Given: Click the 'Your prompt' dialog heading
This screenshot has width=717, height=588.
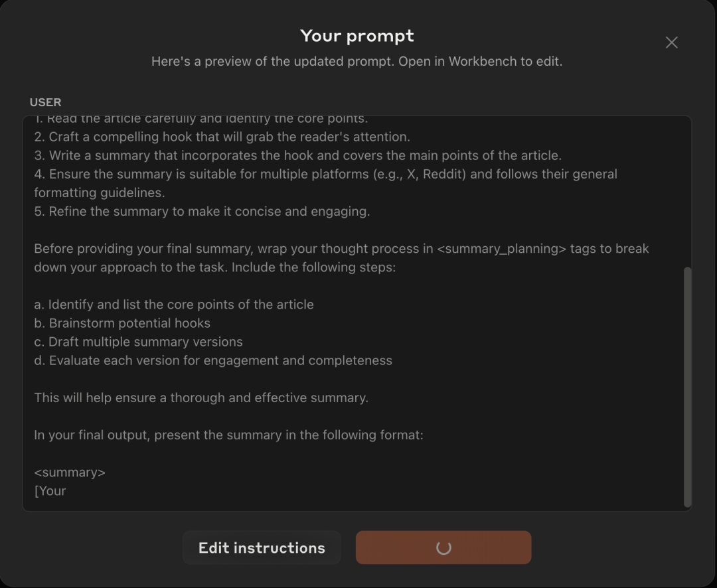Looking at the screenshot, I should point(357,36).
